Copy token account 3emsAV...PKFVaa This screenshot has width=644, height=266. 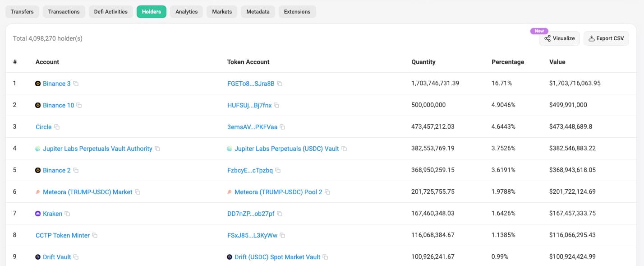pos(282,127)
